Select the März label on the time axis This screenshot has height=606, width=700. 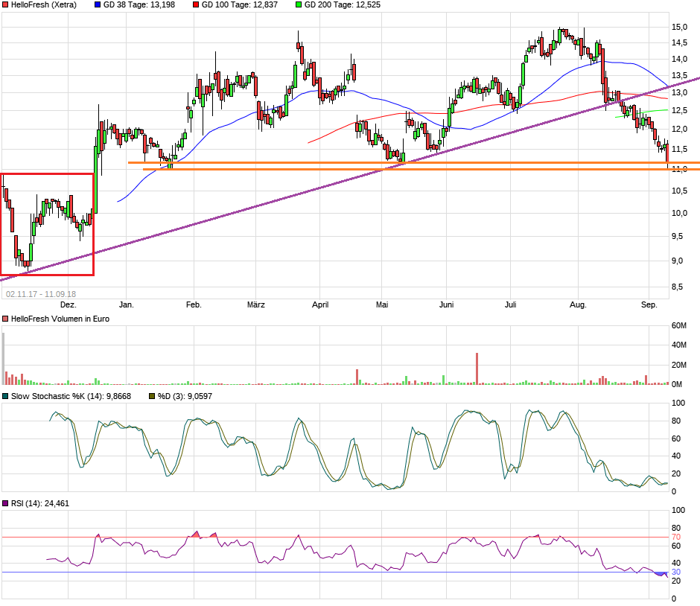(x=255, y=304)
